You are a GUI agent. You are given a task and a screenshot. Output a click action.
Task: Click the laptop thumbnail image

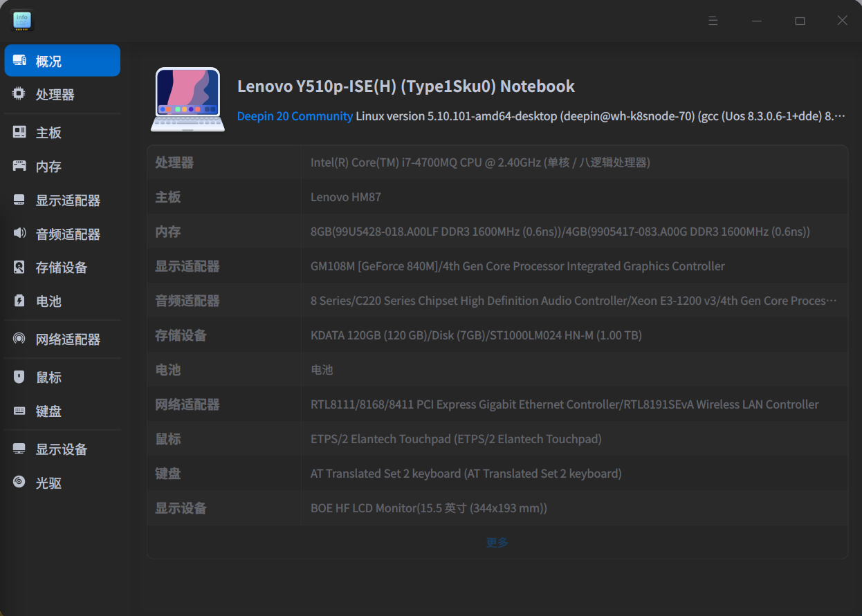pyautogui.click(x=187, y=99)
